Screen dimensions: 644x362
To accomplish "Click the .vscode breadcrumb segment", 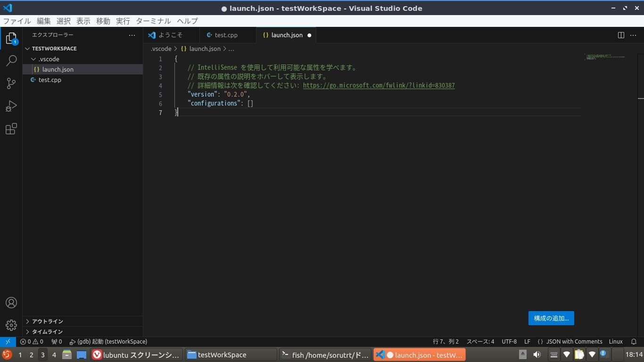I will (x=161, y=49).
